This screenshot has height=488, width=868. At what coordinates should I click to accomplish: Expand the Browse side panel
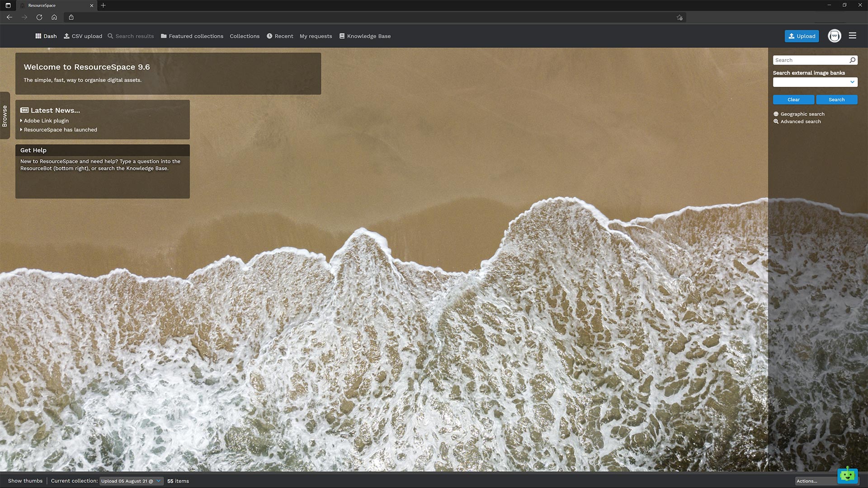[5, 116]
